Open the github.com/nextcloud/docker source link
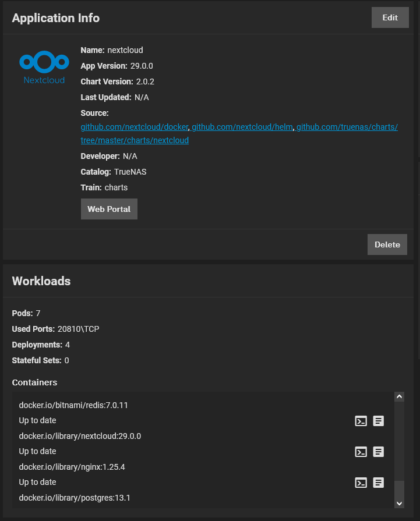420x521 pixels. point(134,126)
